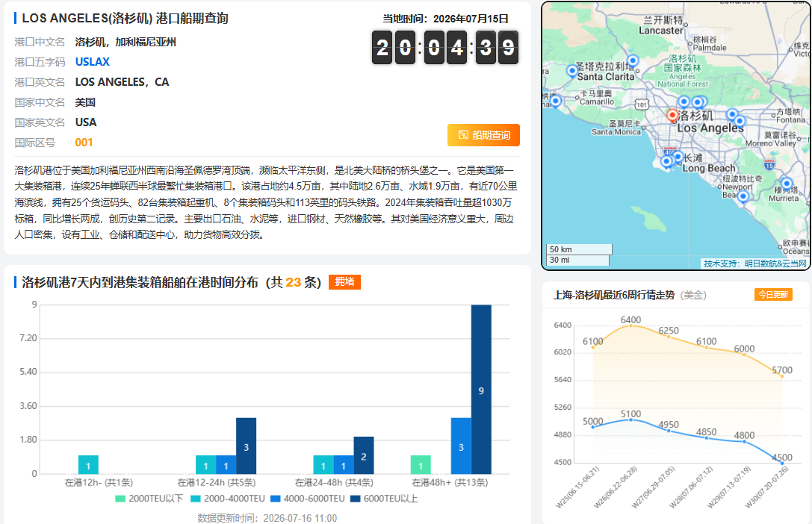
Task: Click the 船期查询 orange button
Action: point(483,135)
